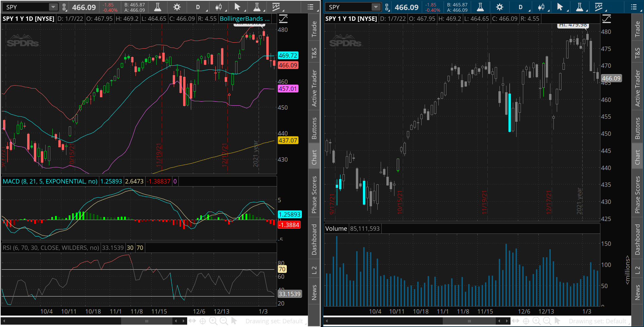Expand SPY symbol dropdown in left chart
Viewport: 644px width, 327px height.
tap(53, 7)
